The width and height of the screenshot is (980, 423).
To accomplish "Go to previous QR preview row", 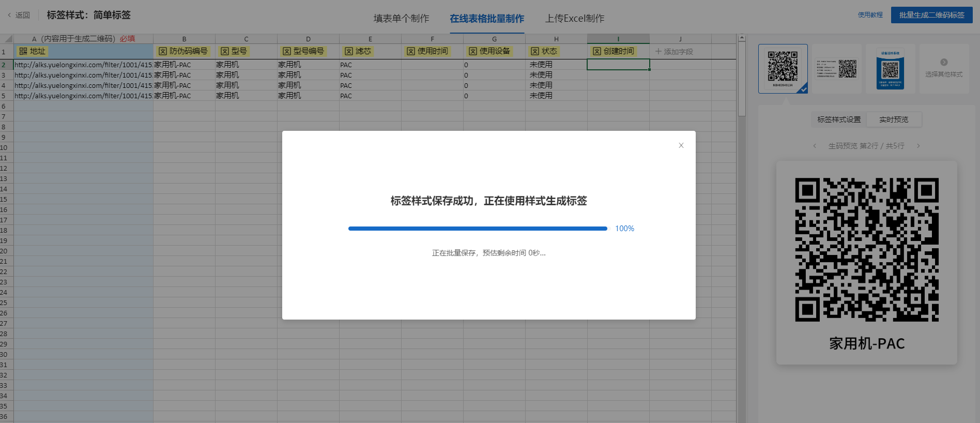I will [x=815, y=146].
